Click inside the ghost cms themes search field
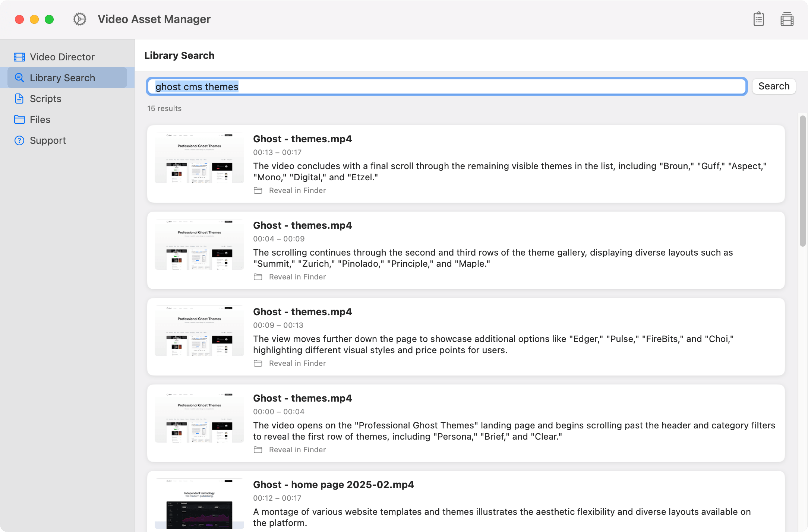 [x=410, y=86]
